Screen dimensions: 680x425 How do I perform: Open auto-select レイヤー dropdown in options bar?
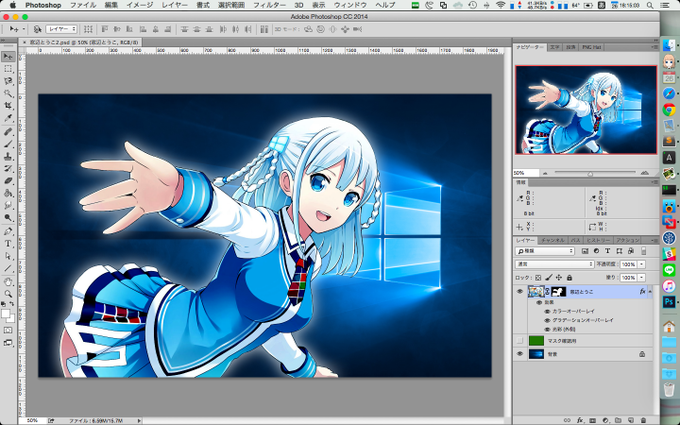pyautogui.click(x=62, y=29)
